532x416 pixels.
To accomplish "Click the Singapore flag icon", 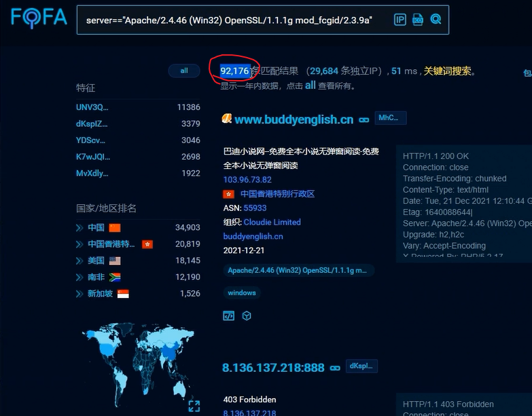I will click(x=123, y=294).
